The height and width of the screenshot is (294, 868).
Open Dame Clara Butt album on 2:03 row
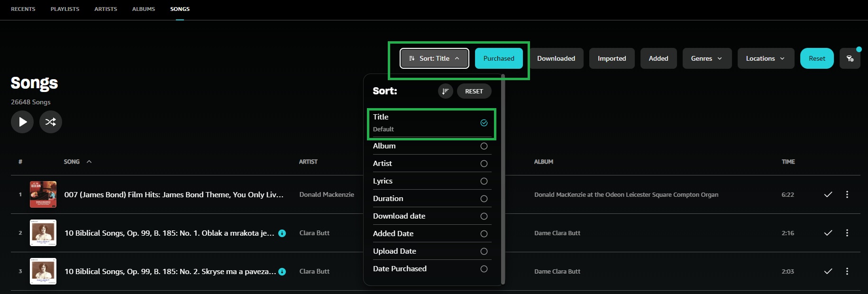[557, 271]
